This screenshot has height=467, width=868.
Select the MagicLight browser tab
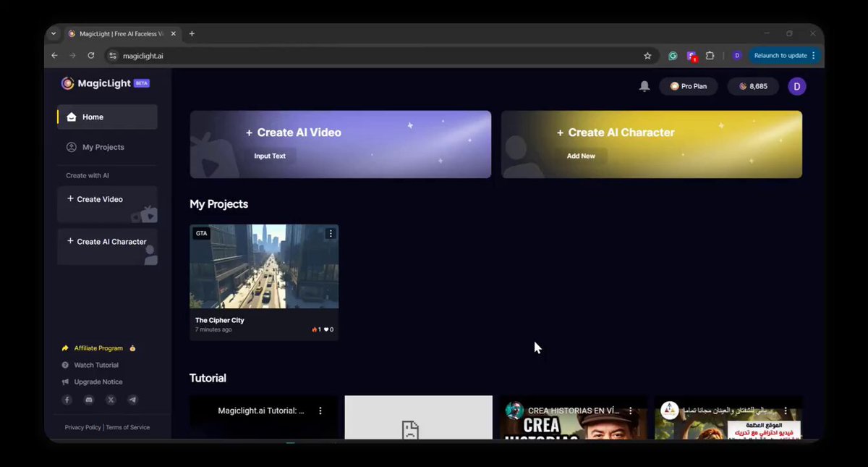coord(123,33)
